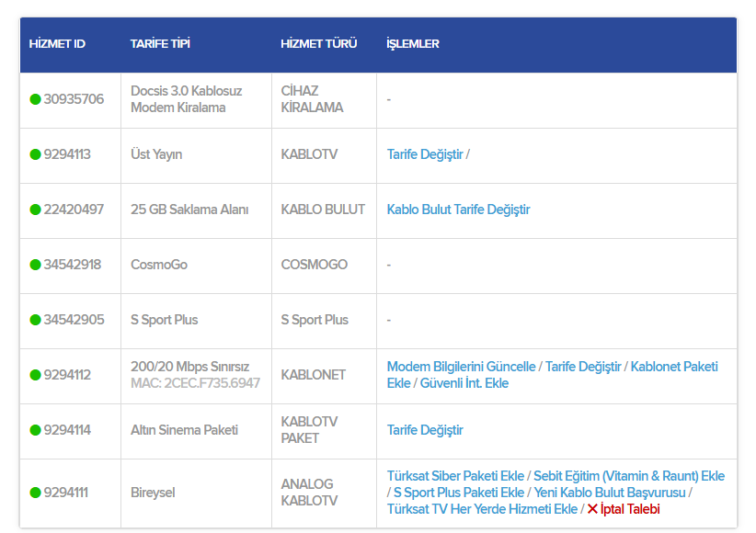This screenshot has width=756, height=533.
Task: Click the TARİFE TİPİ column header
Action: pyautogui.click(x=160, y=44)
